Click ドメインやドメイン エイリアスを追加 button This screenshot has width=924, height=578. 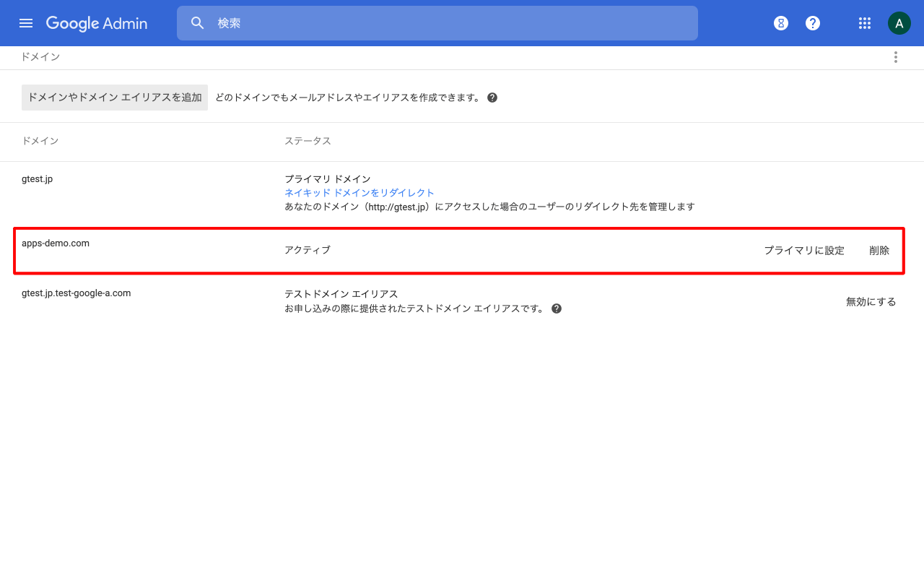[x=115, y=98]
